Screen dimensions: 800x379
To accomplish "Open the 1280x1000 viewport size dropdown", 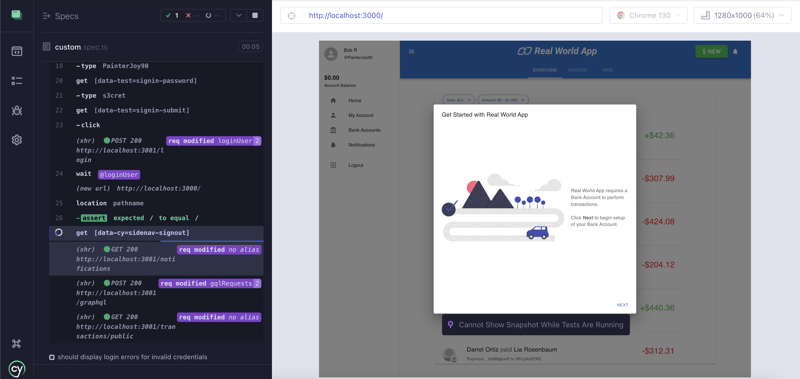I will click(x=743, y=15).
